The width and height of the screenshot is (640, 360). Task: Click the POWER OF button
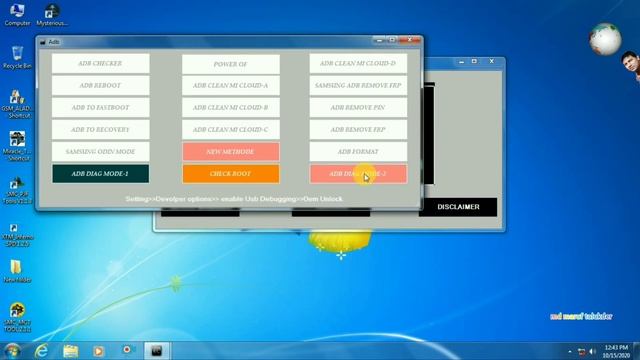point(231,64)
